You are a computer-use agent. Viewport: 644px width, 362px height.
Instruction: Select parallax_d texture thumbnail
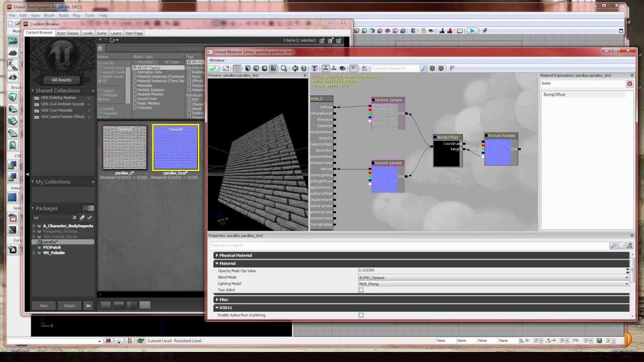(x=125, y=147)
